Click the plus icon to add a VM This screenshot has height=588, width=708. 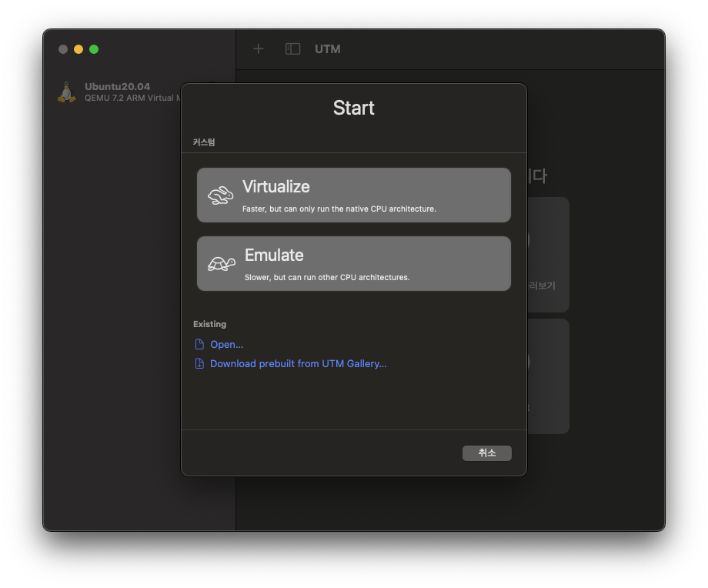pyautogui.click(x=259, y=48)
